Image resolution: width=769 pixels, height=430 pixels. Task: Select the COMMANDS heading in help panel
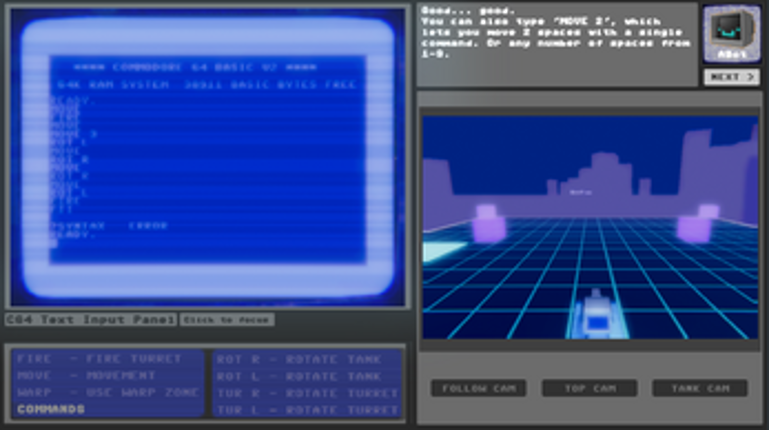[x=51, y=409]
